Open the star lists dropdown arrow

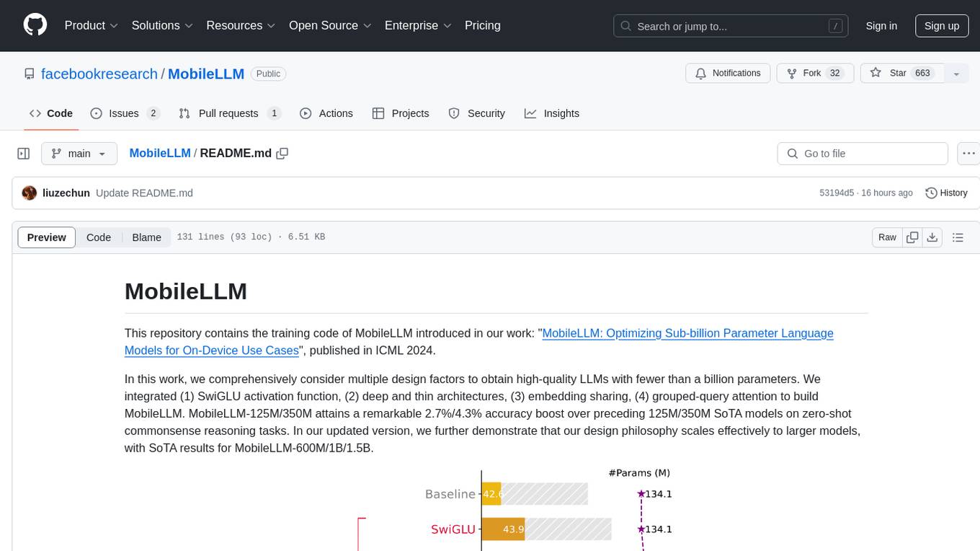[956, 74]
